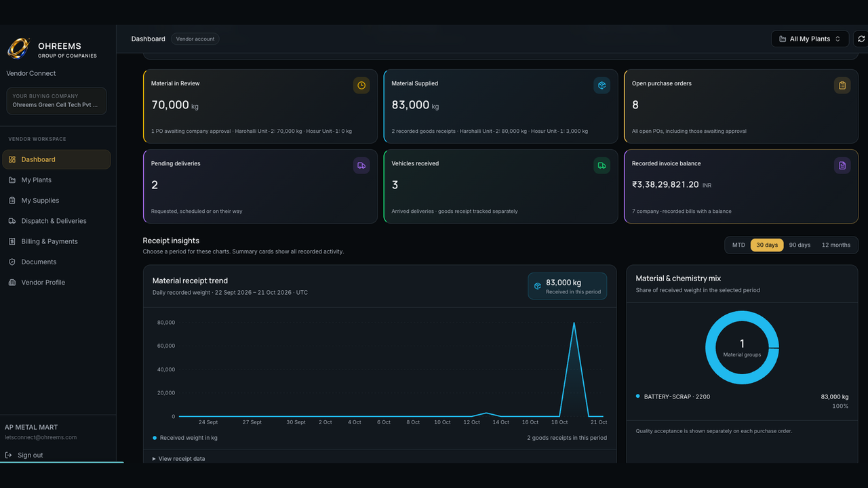Navigate to Dispatch & Deliveries
Viewport: 868px width, 488px height.
pos(56,221)
